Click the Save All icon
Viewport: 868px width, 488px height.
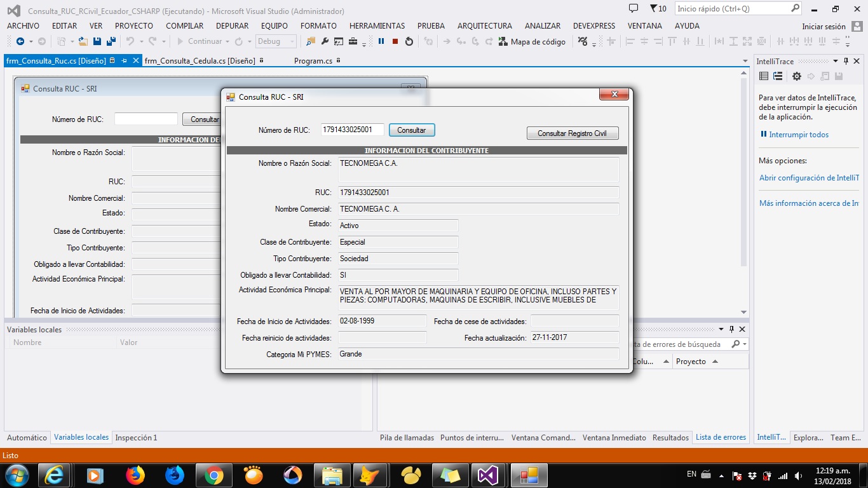point(111,41)
